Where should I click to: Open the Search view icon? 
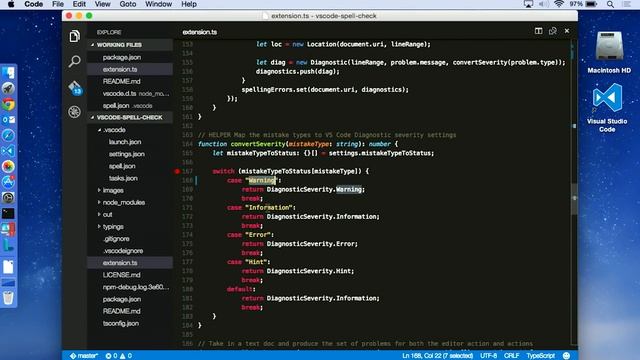pos(74,61)
